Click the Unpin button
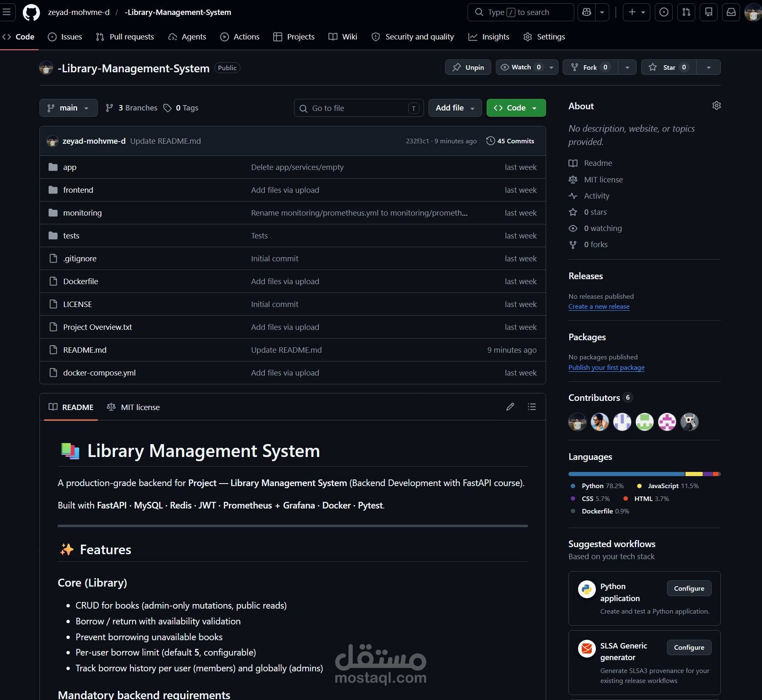Screen dimensions: 762x700 pos(468,67)
